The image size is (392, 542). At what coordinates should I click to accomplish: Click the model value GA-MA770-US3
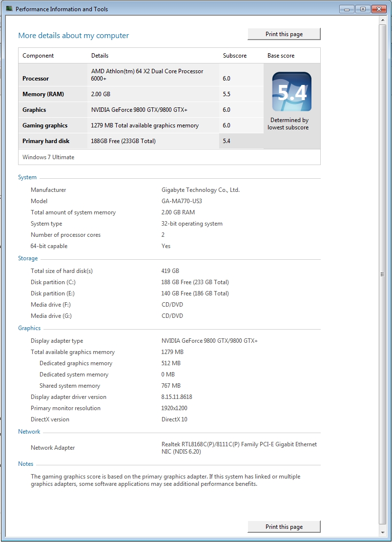click(x=182, y=201)
